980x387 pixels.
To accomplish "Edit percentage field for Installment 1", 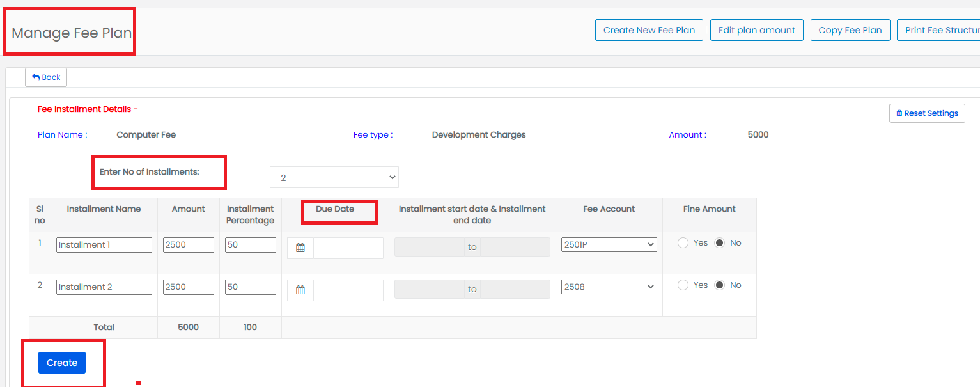I will [251, 245].
